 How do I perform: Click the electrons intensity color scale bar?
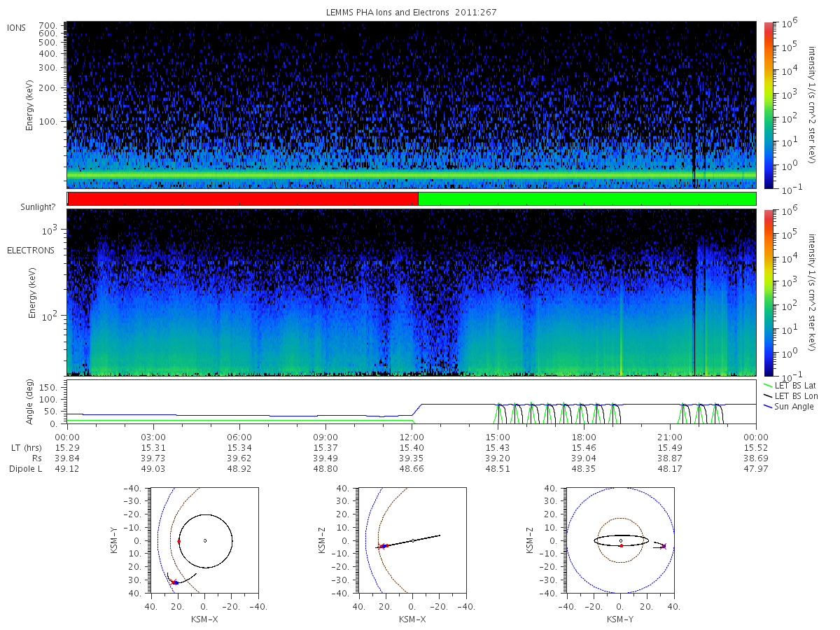click(x=768, y=293)
